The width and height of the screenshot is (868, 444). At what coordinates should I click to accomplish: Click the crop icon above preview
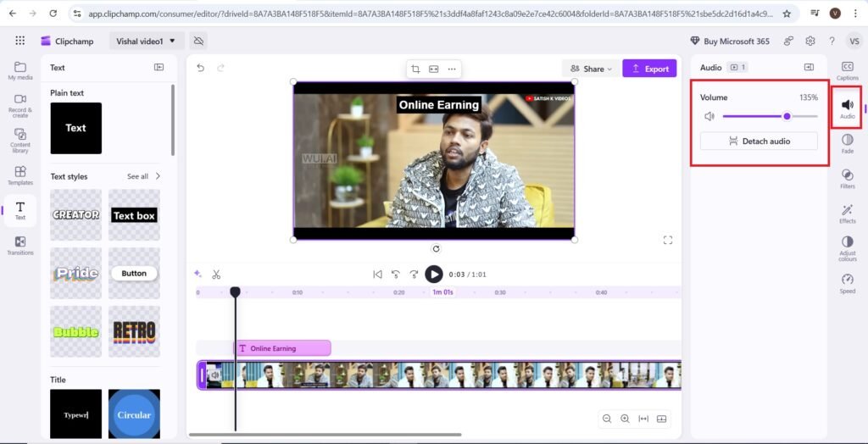(x=415, y=69)
